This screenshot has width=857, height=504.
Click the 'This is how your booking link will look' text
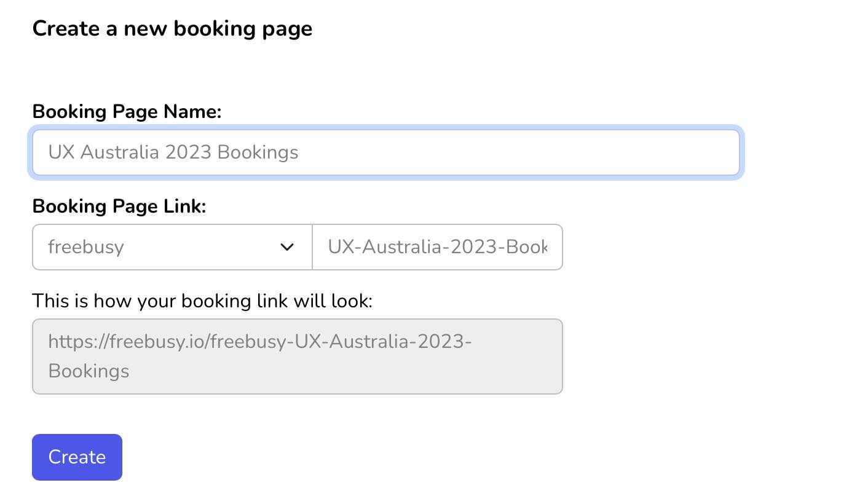(x=202, y=301)
